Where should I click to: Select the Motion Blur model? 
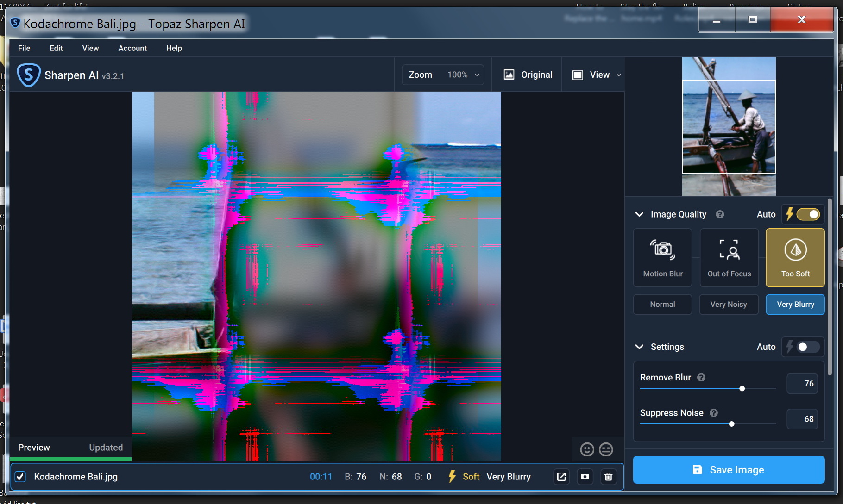coord(662,258)
